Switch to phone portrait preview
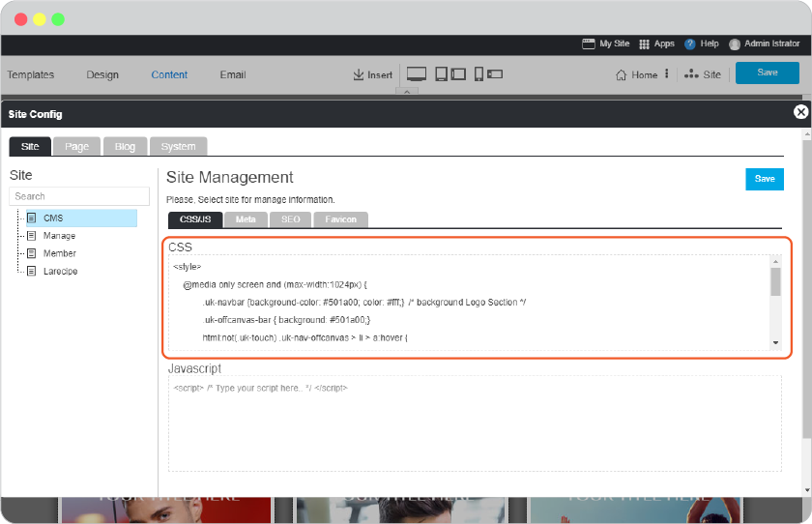Viewport: 812px width, 524px height. [479, 74]
